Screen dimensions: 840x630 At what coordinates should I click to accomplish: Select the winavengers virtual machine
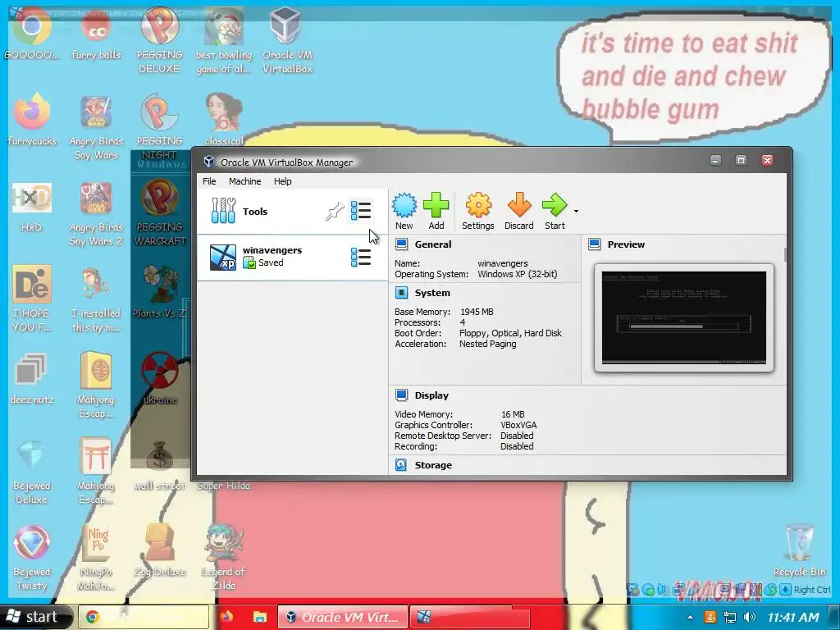[292, 257]
